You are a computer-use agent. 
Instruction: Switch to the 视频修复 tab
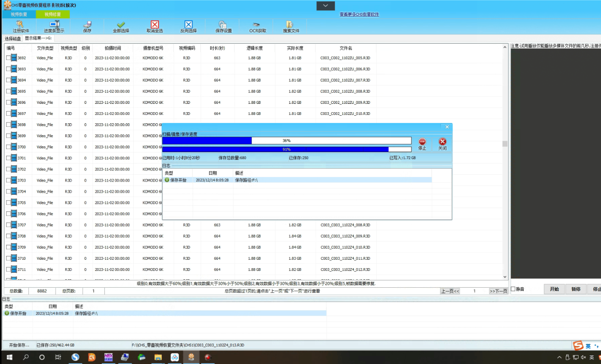[x=53, y=14]
